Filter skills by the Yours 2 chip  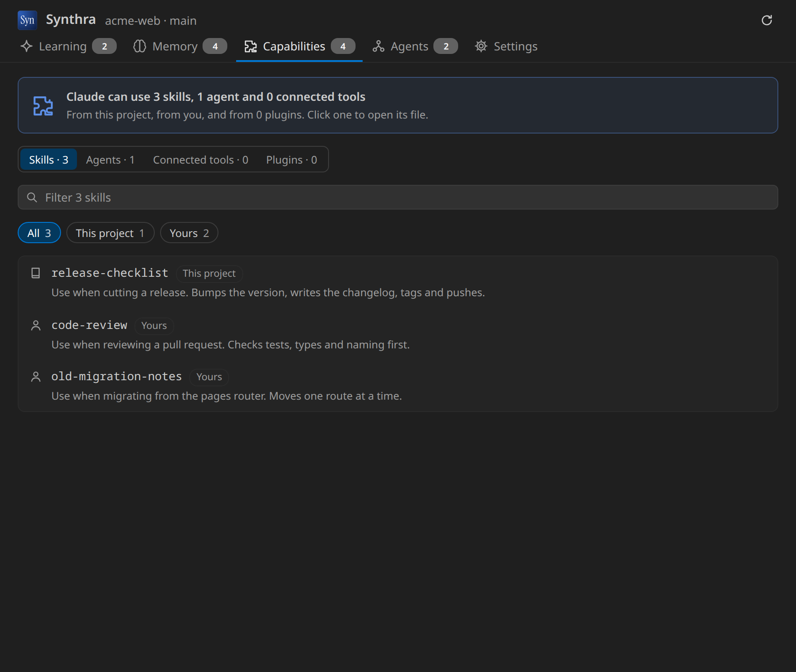[189, 233]
